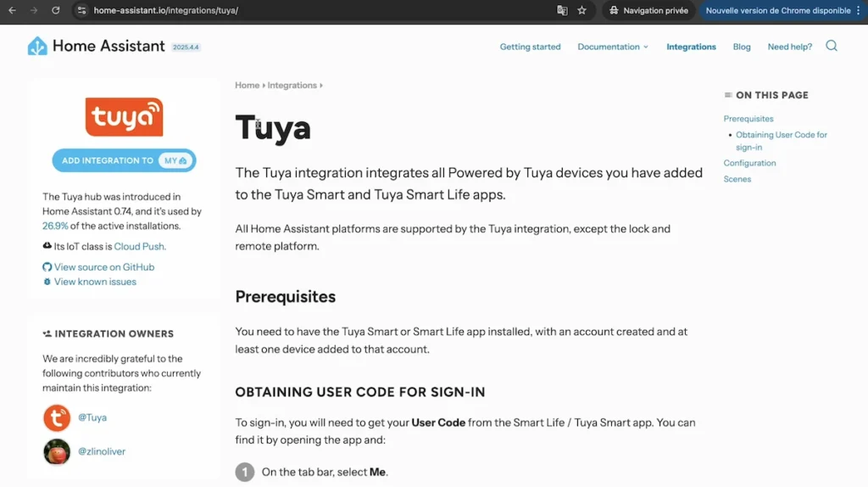
Task: Click the @Tuya avatar image
Action: coord(57,417)
